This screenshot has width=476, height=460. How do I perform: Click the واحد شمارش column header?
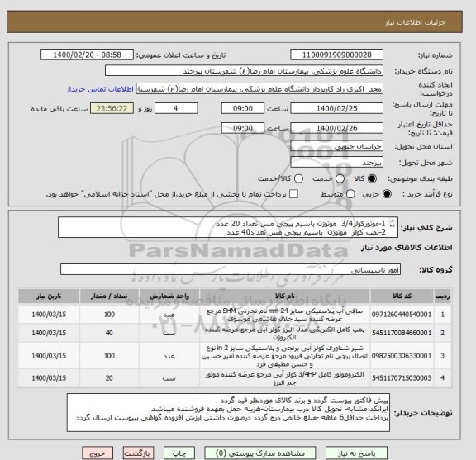169,296
